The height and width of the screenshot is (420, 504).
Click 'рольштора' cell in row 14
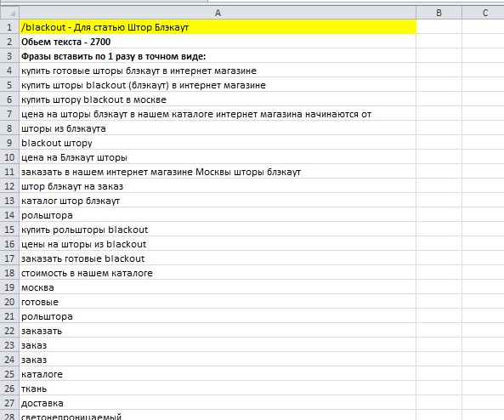tap(218, 215)
